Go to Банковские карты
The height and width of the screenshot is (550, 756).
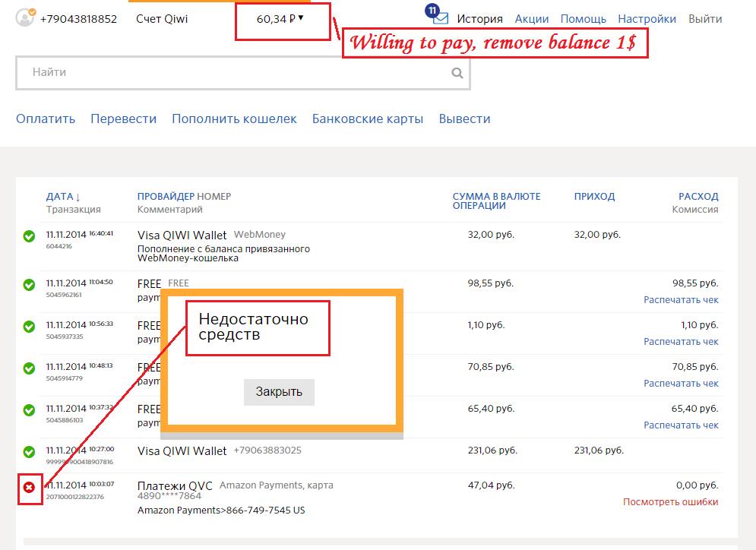pos(368,119)
